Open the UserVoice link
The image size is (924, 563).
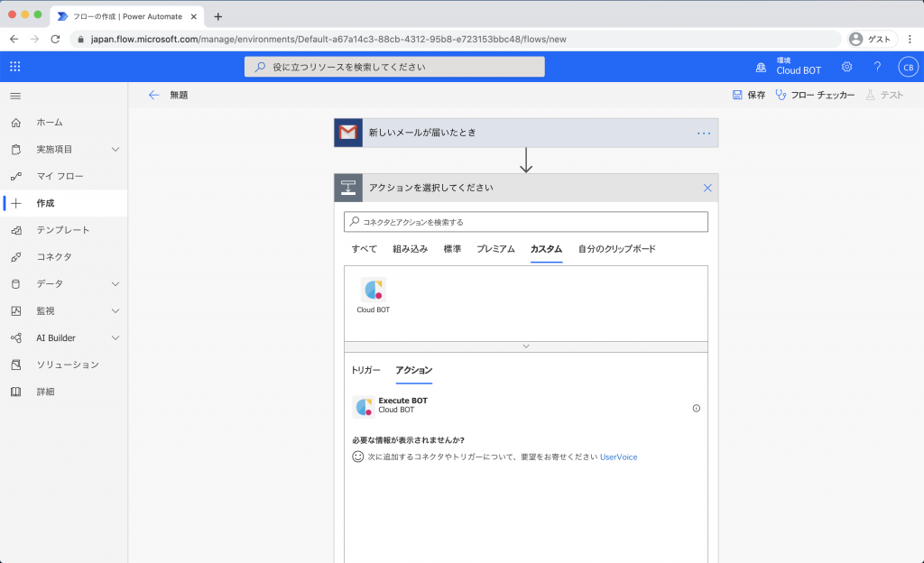point(618,457)
